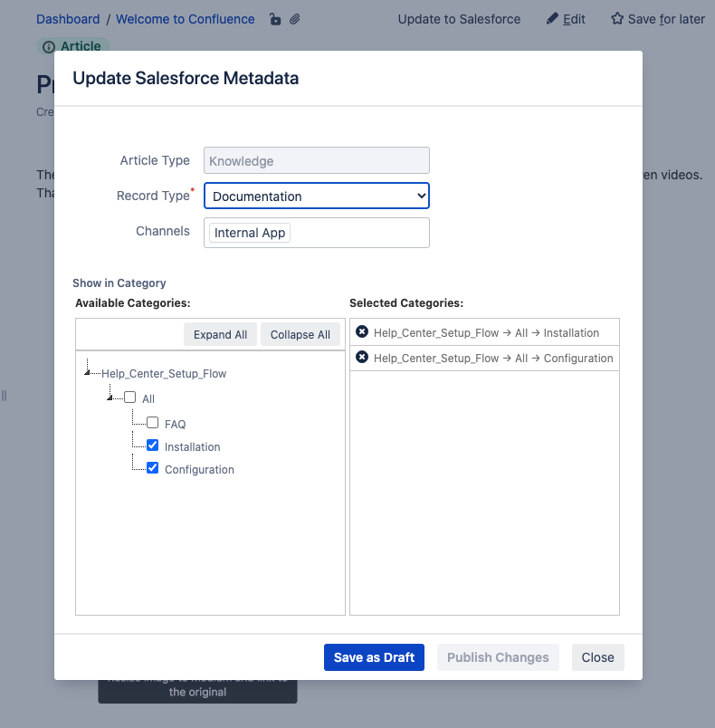The width and height of the screenshot is (715, 728).
Task: Click the star icon to save for later
Action: [x=617, y=19]
